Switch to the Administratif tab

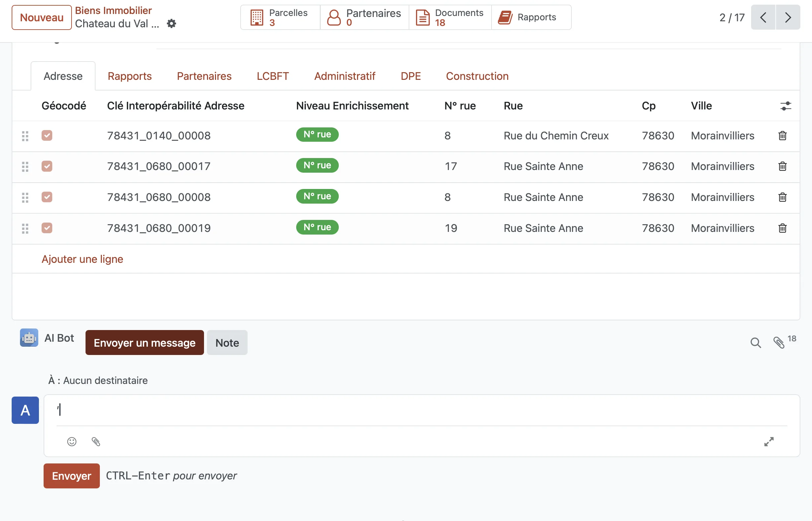coord(345,76)
